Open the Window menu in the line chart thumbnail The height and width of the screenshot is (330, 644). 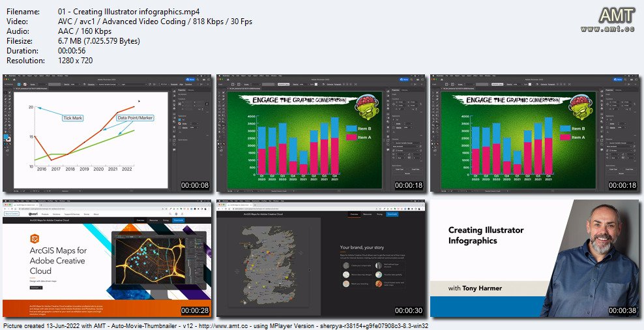click(60, 76)
